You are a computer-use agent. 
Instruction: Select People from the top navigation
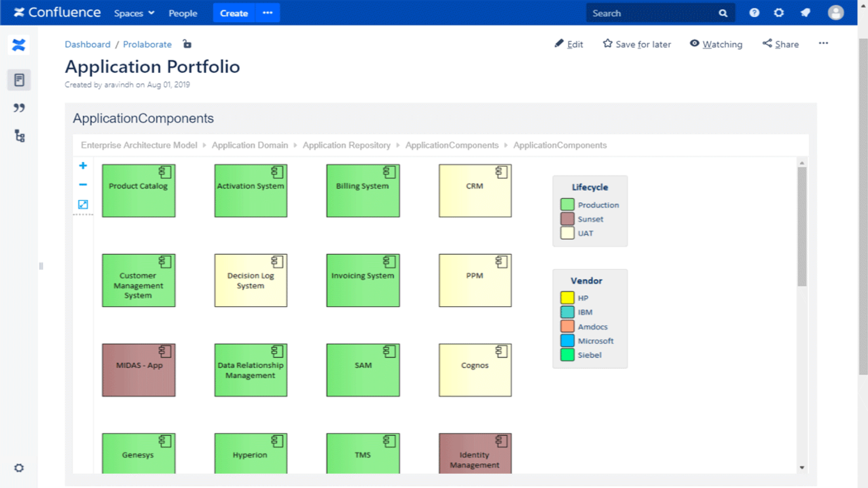pos(183,13)
